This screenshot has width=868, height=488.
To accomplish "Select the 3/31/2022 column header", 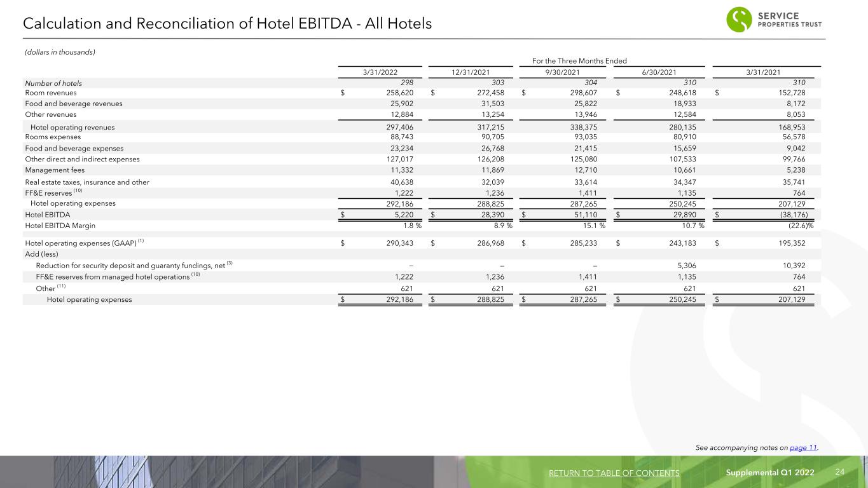I will point(380,72).
